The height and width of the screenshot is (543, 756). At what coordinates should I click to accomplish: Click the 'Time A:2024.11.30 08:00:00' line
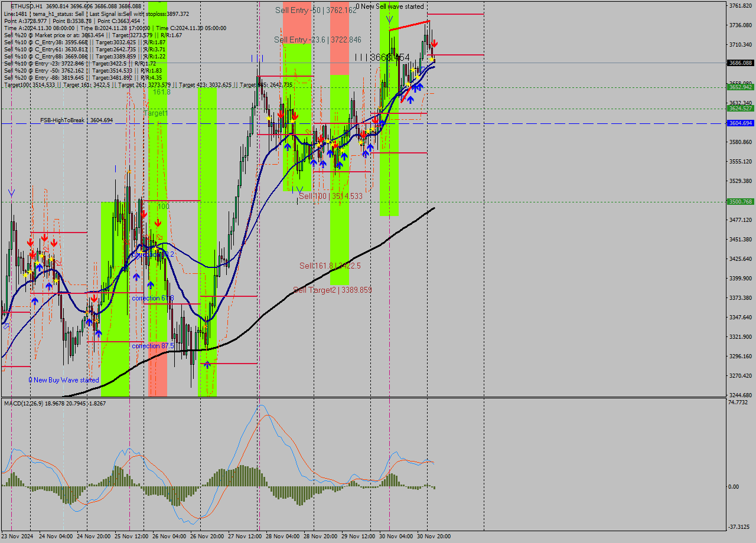coord(115,28)
